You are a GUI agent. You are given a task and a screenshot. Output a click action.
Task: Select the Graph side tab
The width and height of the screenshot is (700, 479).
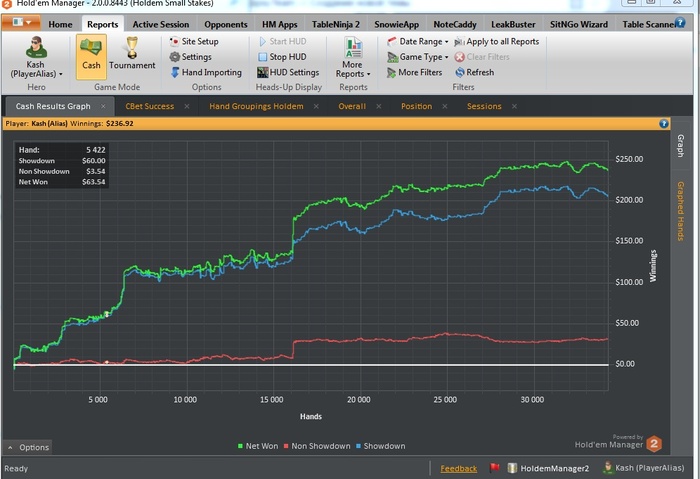680,146
